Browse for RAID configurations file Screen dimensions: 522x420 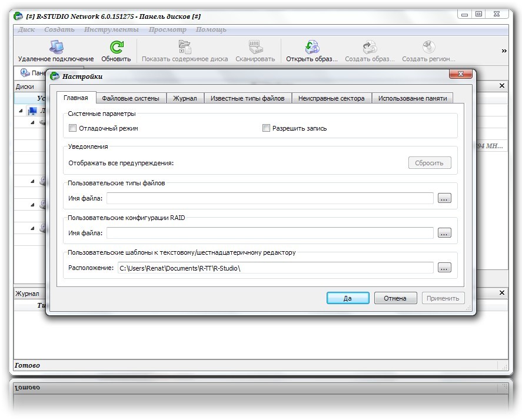coord(444,233)
